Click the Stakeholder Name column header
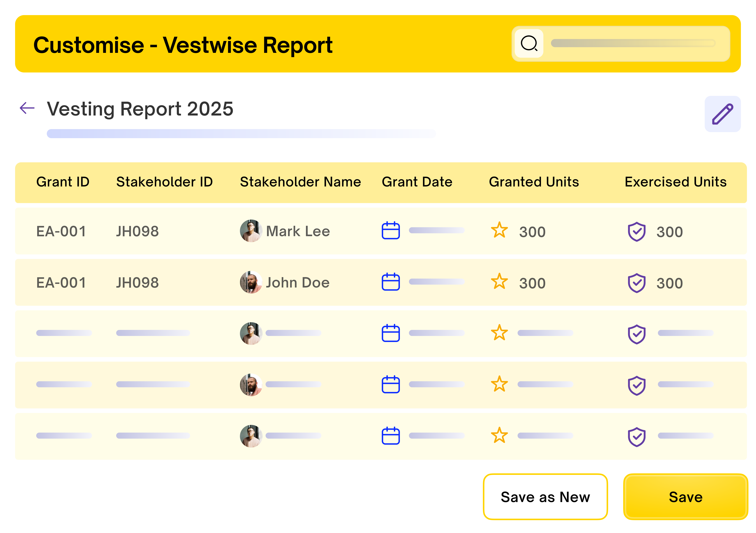This screenshot has height=533, width=756. 300,182
